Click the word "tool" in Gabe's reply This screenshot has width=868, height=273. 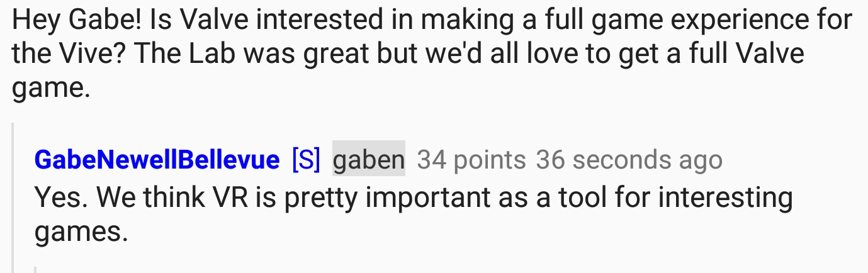579,198
